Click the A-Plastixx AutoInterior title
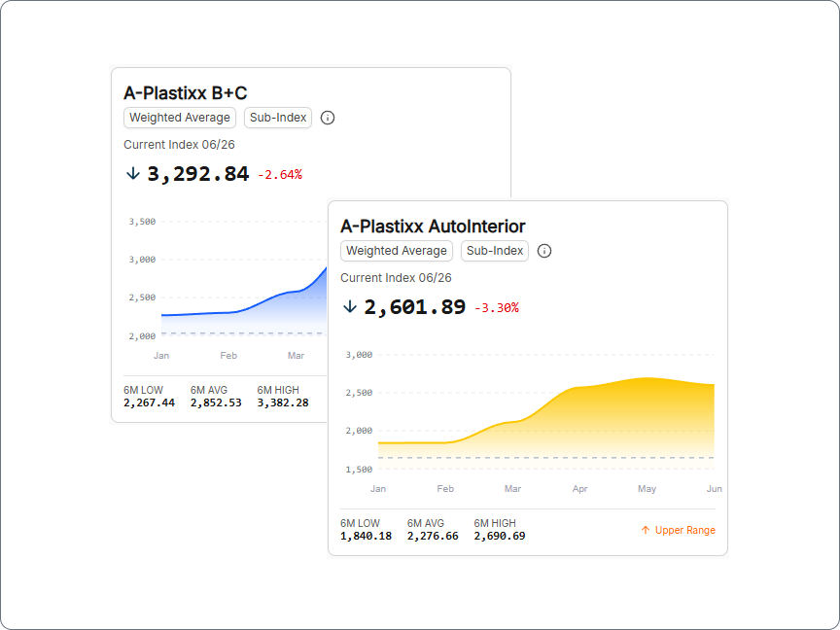This screenshot has height=630, width=840. pos(433,227)
